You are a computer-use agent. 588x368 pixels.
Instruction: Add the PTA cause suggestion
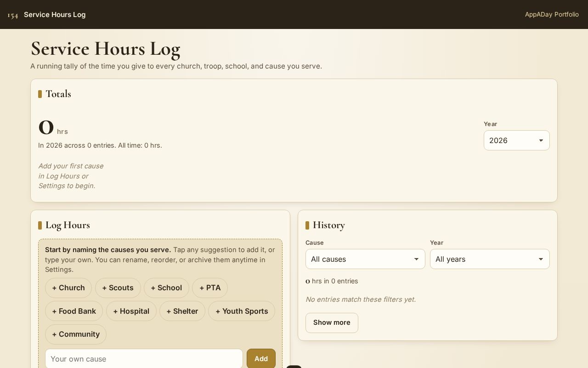(210, 288)
